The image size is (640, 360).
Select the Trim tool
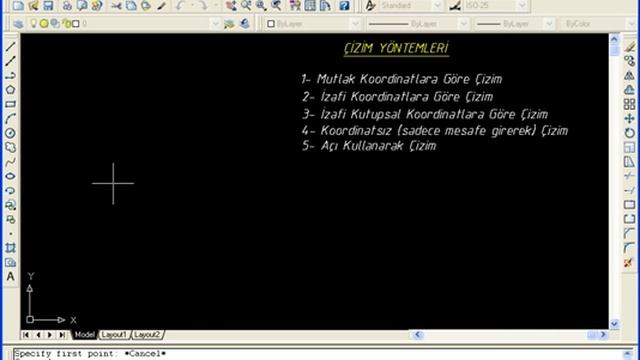click(x=629, y=176)
